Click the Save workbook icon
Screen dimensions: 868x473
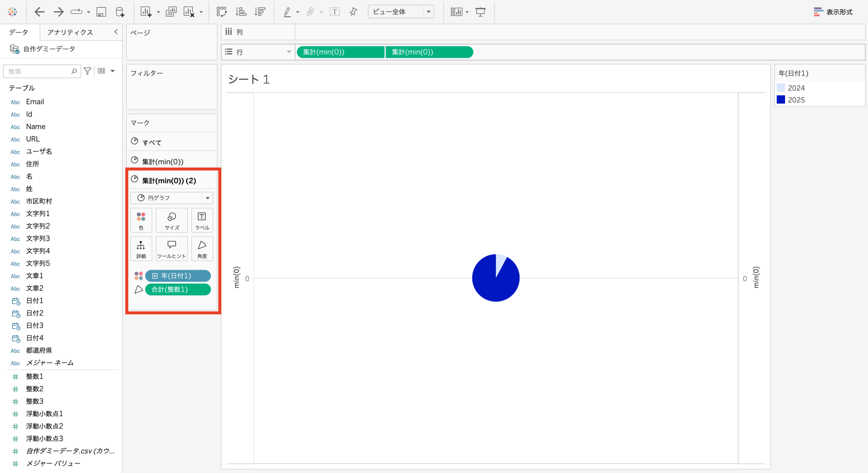pos(101,12)
